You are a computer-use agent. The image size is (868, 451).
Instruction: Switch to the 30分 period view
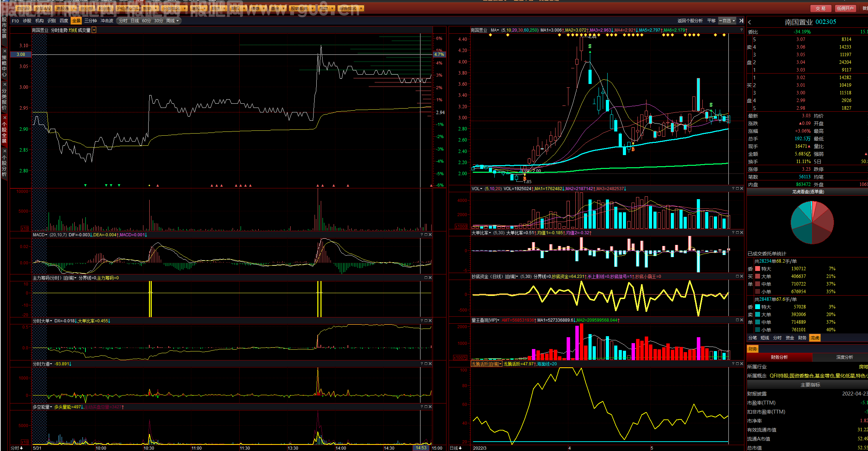159,21
